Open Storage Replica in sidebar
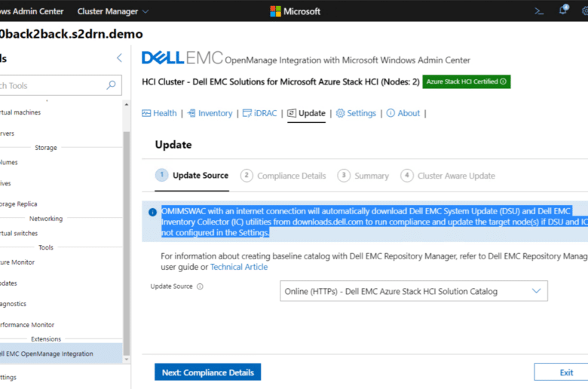The height and width of the screenshot is (389, 588). (18, 204)
